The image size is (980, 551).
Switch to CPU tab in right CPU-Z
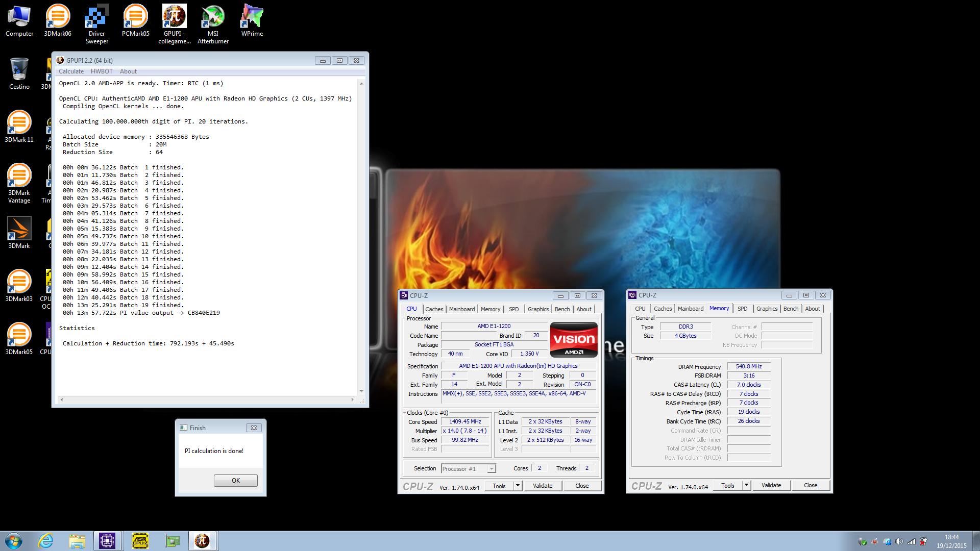click(x=640, y=309)
